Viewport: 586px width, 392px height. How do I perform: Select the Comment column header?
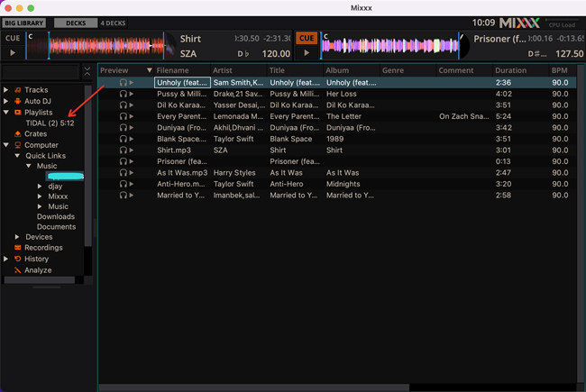(x=464, y=70)
